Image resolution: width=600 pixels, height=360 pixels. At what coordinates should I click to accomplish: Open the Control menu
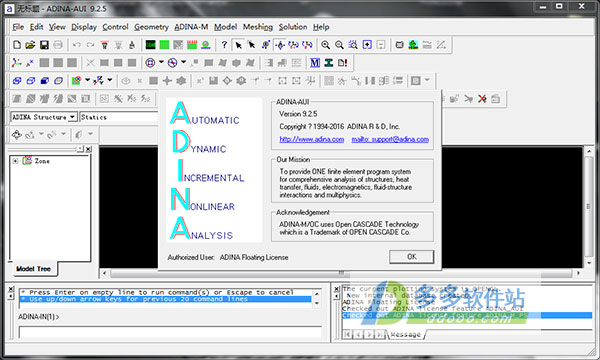point(115,27)
